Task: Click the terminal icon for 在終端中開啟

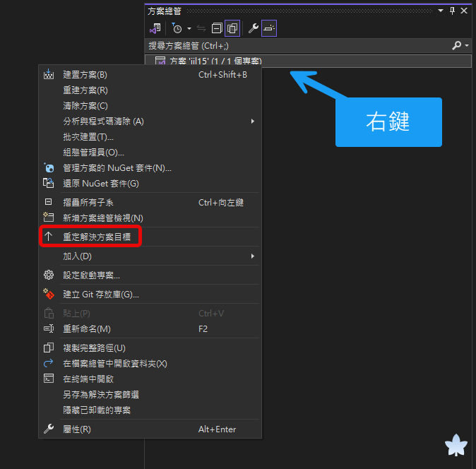Action: 49,379
